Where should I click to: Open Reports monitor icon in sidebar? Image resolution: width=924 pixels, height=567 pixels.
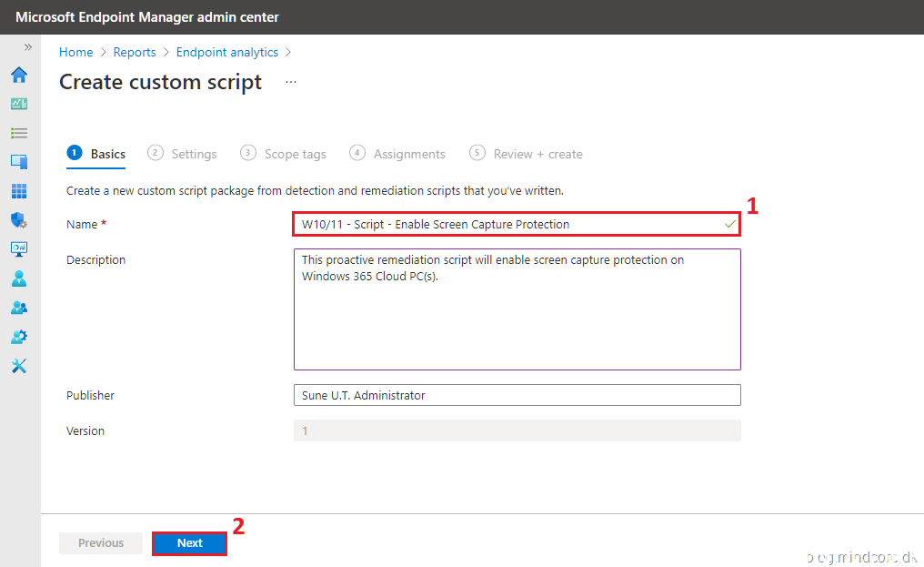pos(18,248)
